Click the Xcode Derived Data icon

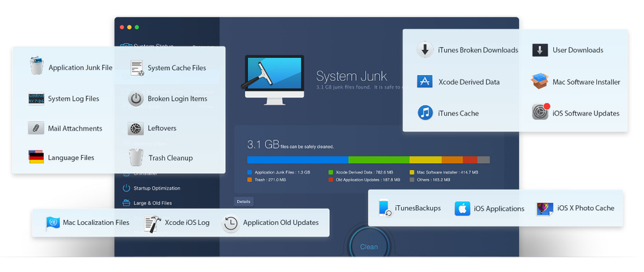pos(425,81)
